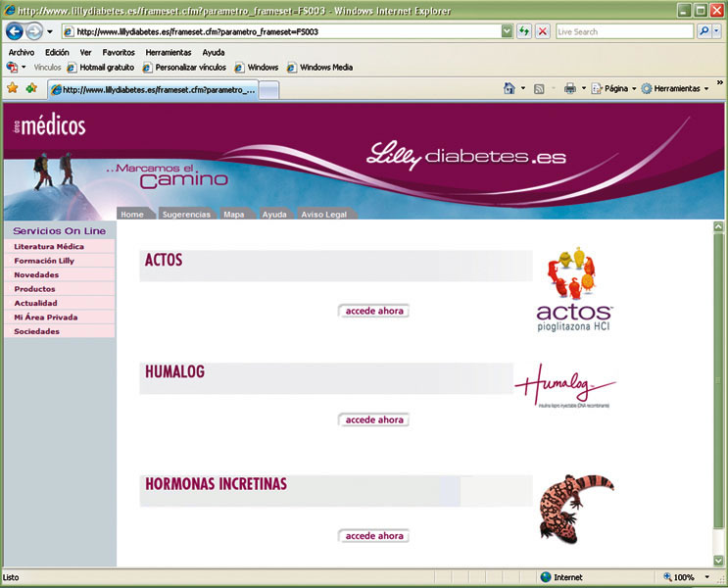
Task: Click accede ahora under ACTOS
Action: tap(373, 311)
